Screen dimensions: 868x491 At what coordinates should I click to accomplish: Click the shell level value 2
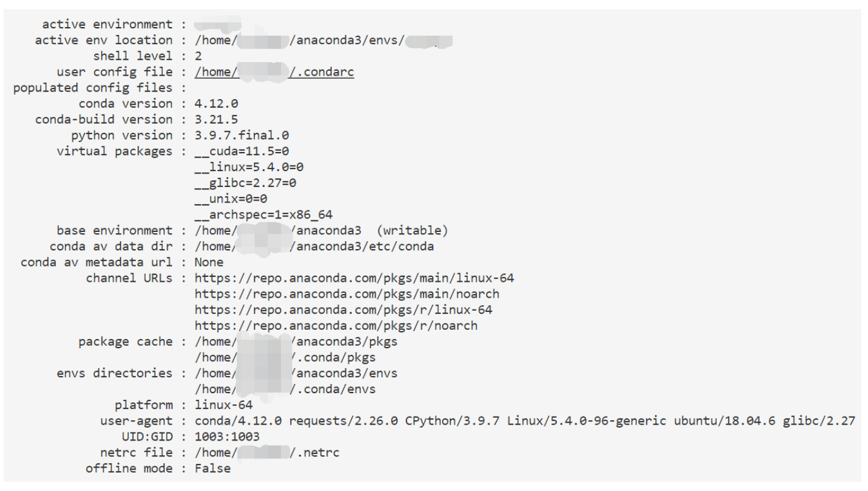199,56
